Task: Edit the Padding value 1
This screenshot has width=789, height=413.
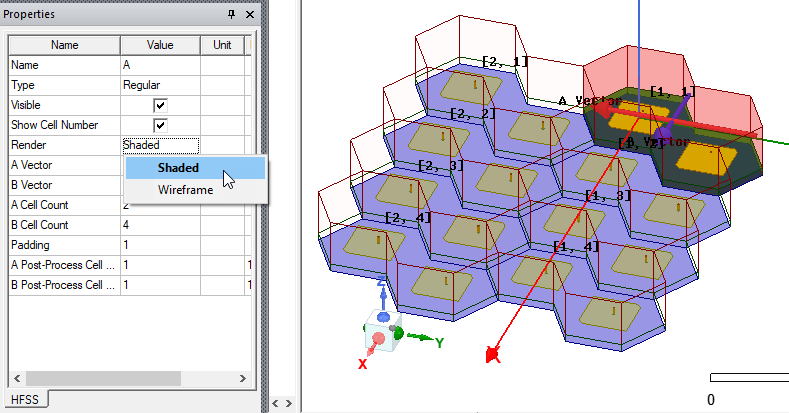Action: 161,245
